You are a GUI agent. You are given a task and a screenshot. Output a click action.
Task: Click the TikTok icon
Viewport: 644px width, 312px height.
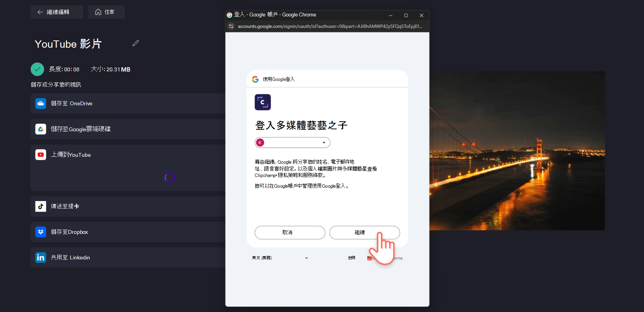coord(41,206)
